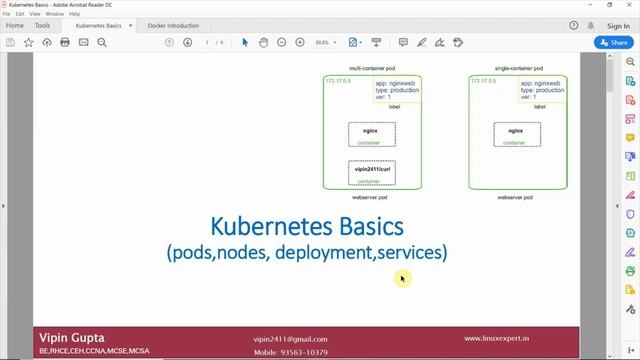The width and height of the screenshot is (640, 360).
Task: Collapse right pane with bottom arrow icon
Action: click(x=631, y=350)
